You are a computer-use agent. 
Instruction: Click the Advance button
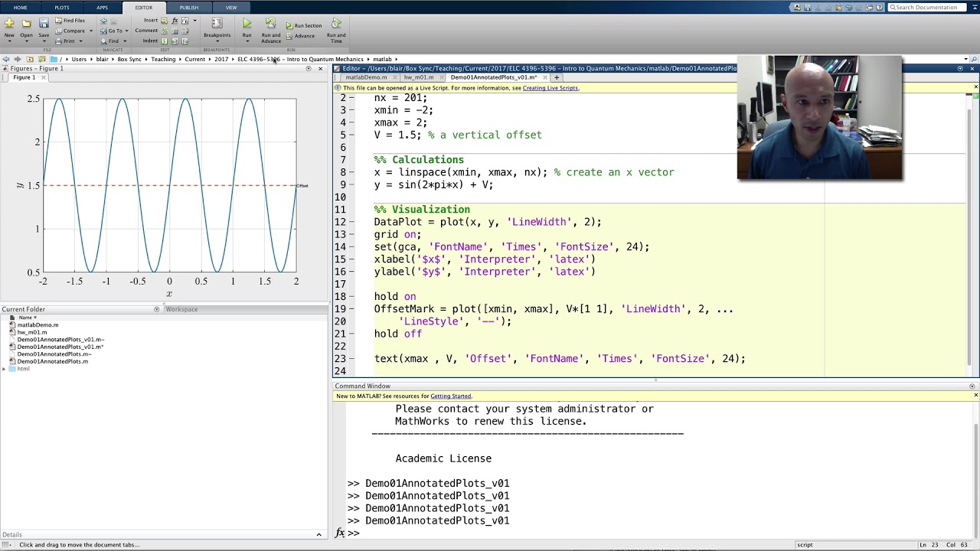(300, 36)
